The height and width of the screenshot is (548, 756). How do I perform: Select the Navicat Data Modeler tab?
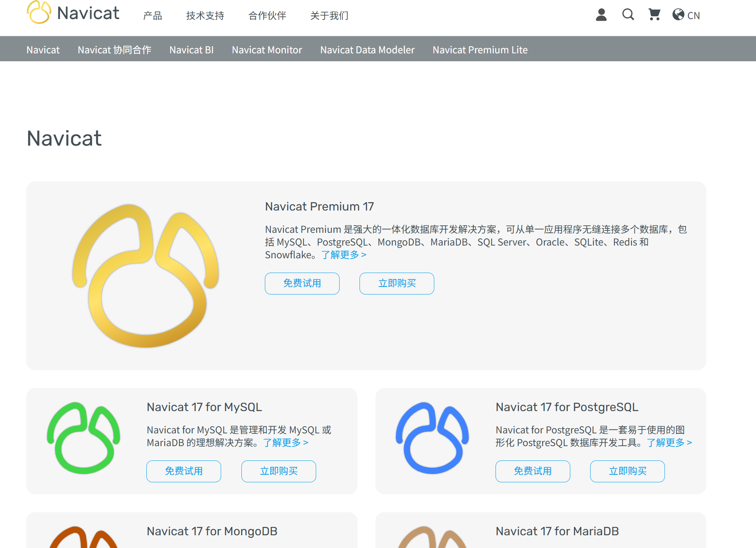[x=367, y=50]
